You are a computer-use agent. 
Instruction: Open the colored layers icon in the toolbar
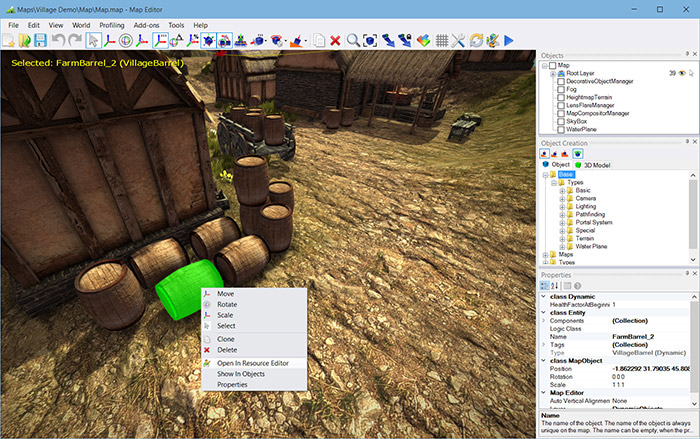424,41
